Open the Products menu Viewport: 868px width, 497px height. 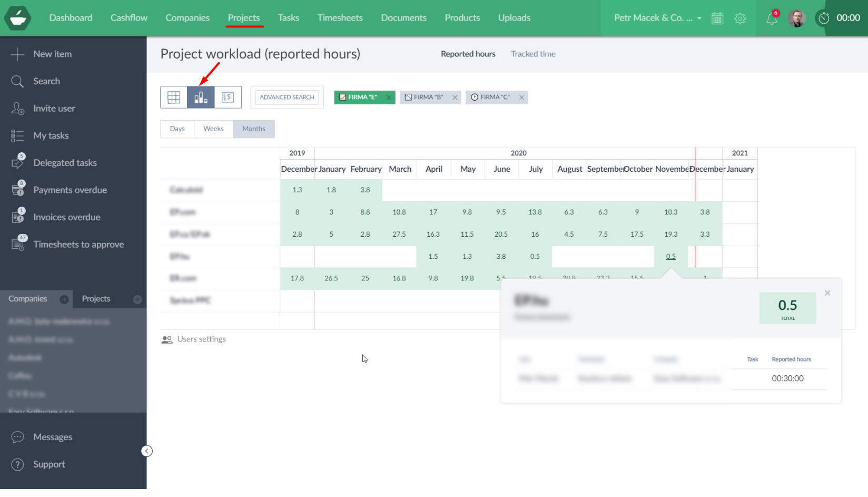[x=462, y=18]
